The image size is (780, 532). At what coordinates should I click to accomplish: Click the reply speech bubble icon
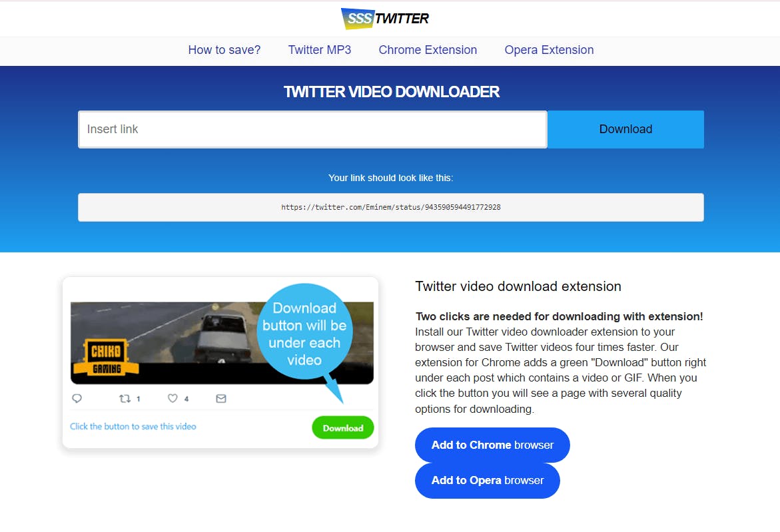click(77, 398)
